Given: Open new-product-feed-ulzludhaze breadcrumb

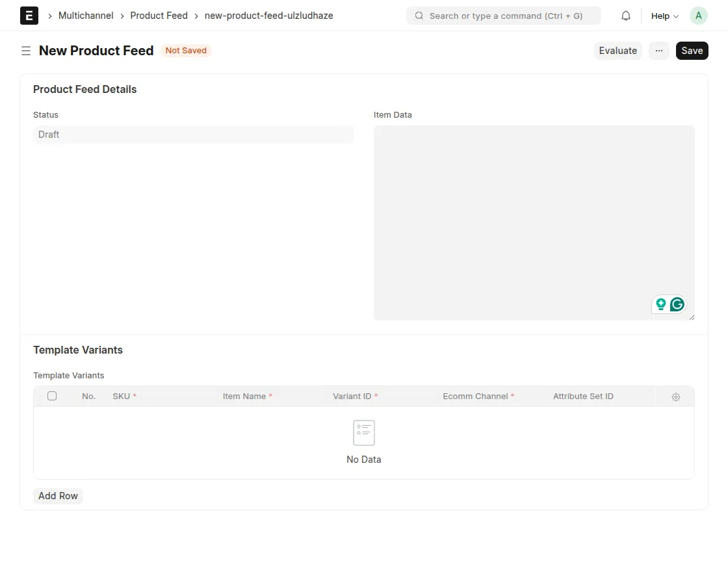Looking at the screenshot, I should pos(269,16).
